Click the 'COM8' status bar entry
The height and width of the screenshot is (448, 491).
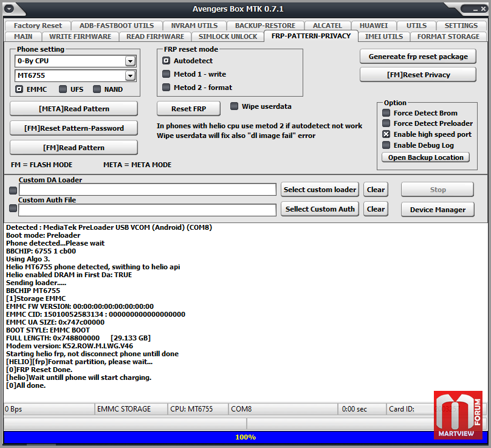(x=283, y=409)
